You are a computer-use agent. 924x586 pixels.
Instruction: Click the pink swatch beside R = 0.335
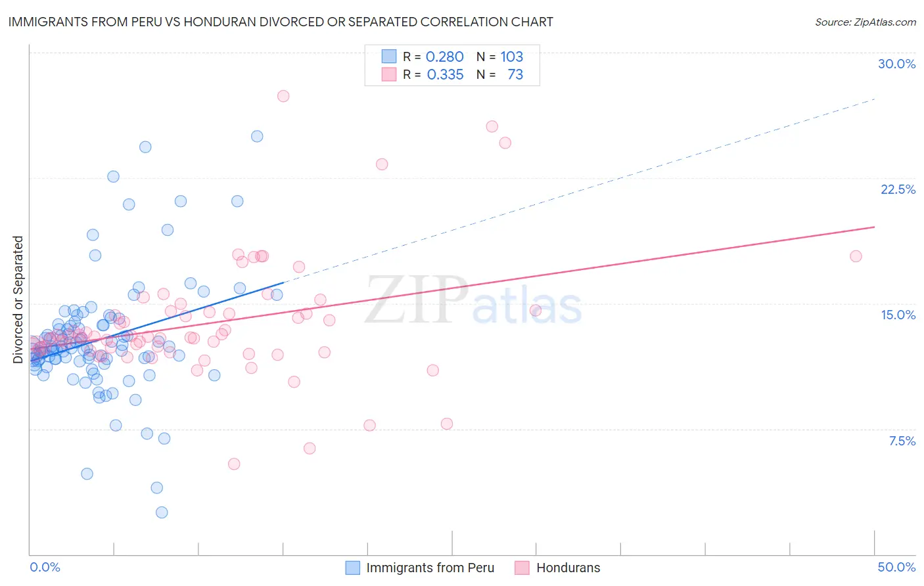click(x=389, y=74)
